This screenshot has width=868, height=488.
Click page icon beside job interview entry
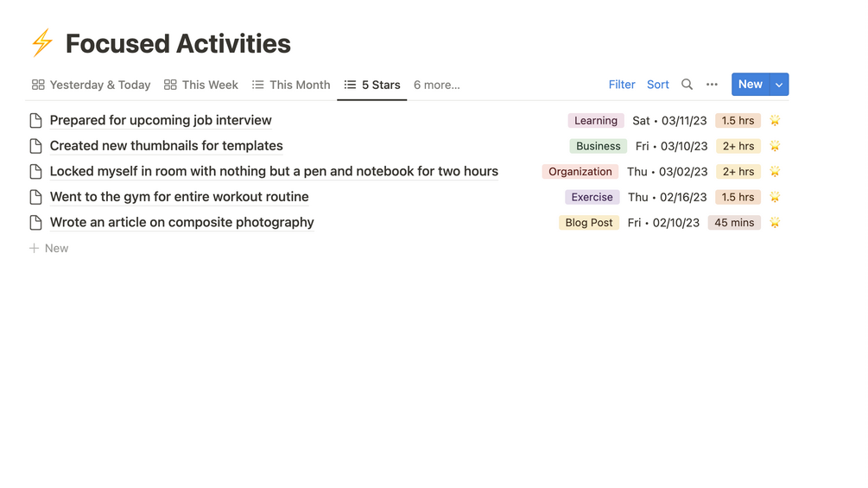[35, 121]
